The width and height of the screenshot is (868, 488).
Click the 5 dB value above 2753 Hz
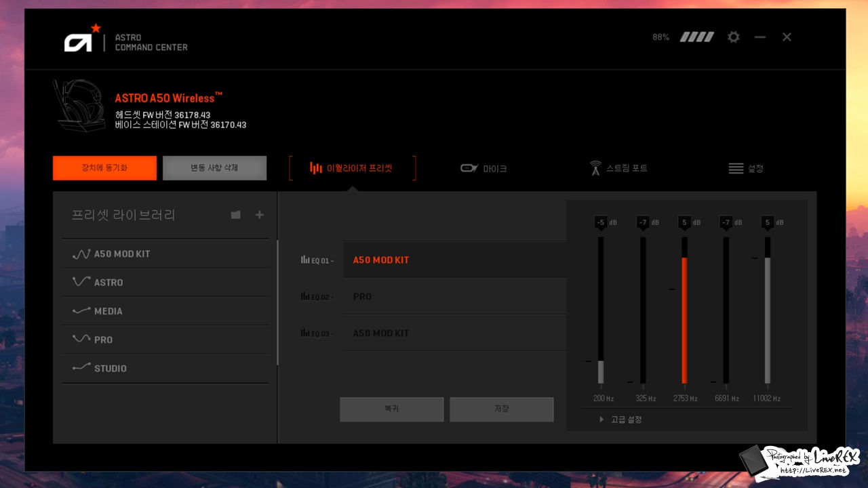tap(684, 222)
